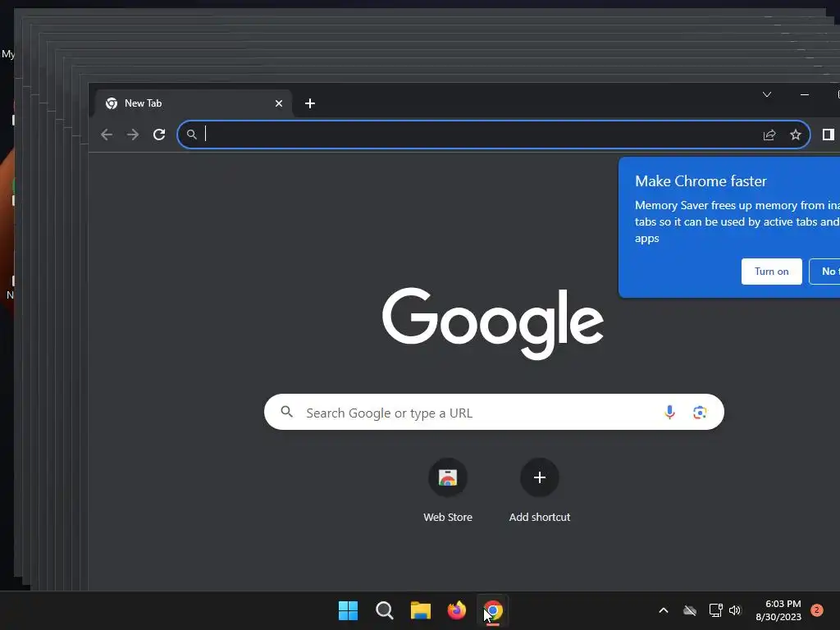Click the address bar search magnifier icon

coord(192,135)
